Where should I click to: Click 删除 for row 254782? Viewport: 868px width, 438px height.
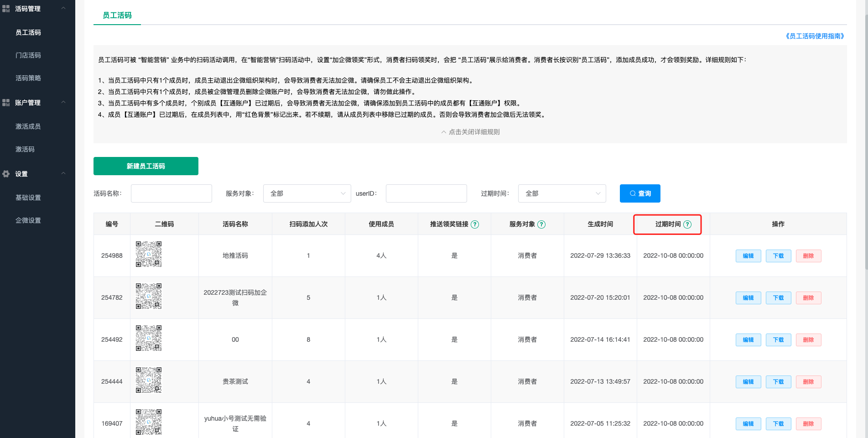[809, 298]
